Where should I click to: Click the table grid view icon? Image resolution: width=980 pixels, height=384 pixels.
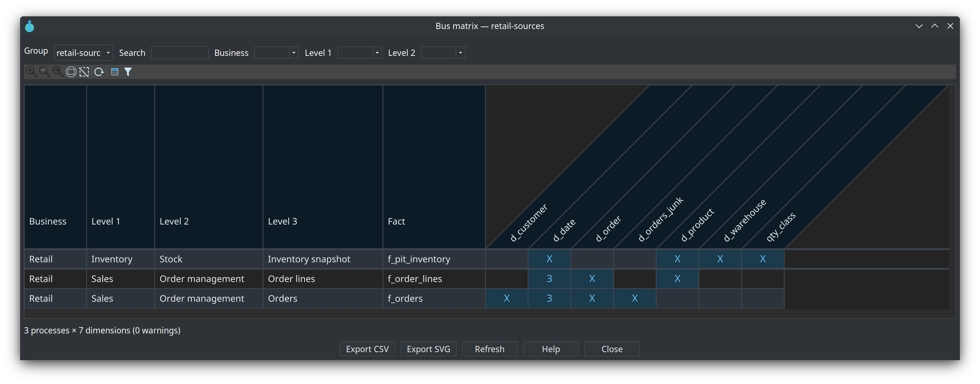point(115,71)
